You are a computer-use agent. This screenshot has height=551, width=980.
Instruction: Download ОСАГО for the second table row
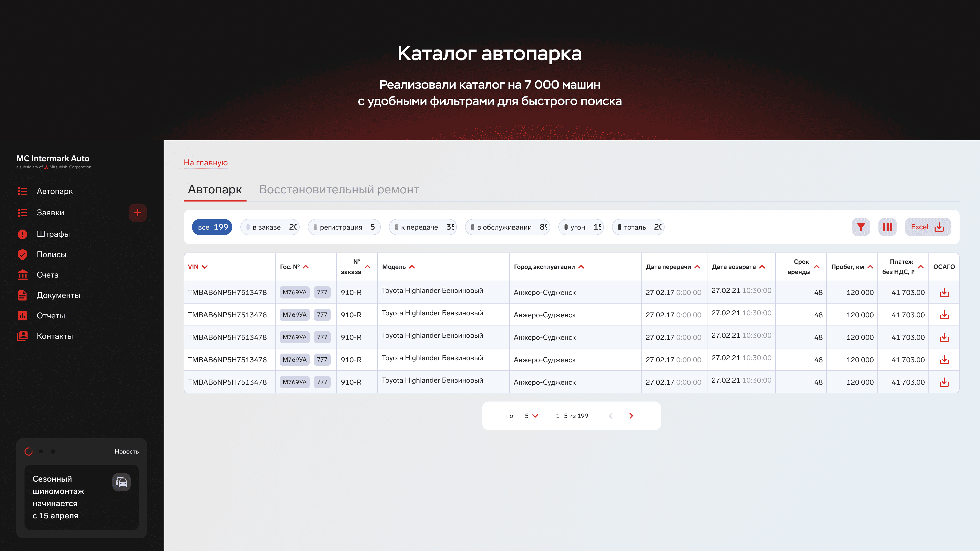tap(944, 315)
